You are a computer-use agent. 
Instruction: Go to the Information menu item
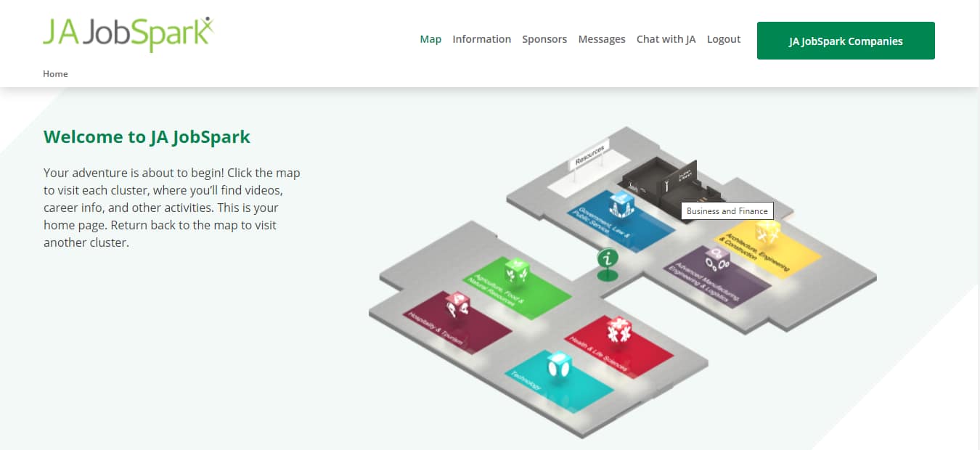coord(481,39)
